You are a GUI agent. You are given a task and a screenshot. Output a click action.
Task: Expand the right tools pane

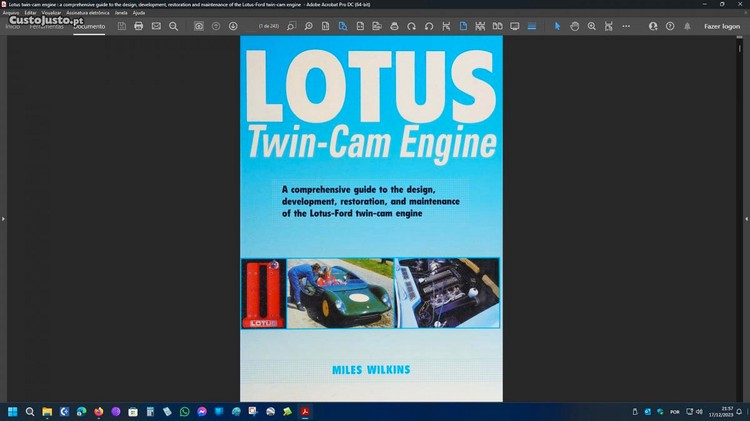[x=746, y=218]
